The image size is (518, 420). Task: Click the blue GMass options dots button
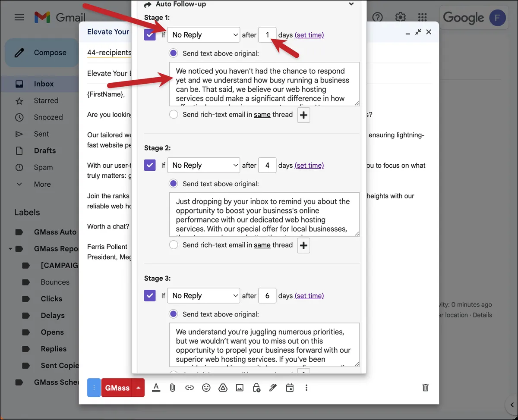coord(94,388)
